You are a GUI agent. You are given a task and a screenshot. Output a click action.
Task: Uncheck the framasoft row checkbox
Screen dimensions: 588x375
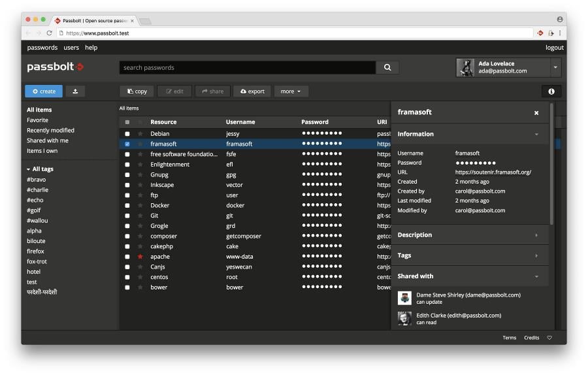(127, 144)
